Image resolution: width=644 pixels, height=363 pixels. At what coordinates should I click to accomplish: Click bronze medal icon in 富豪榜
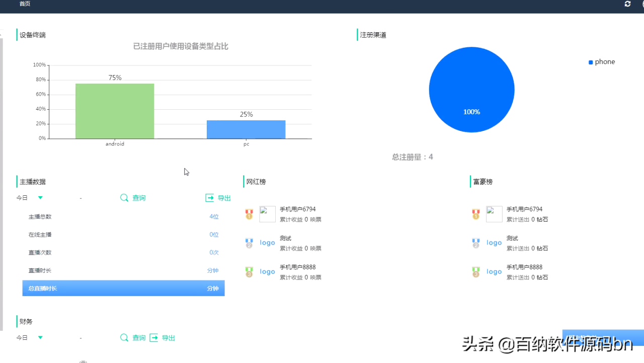pos(476,272)
